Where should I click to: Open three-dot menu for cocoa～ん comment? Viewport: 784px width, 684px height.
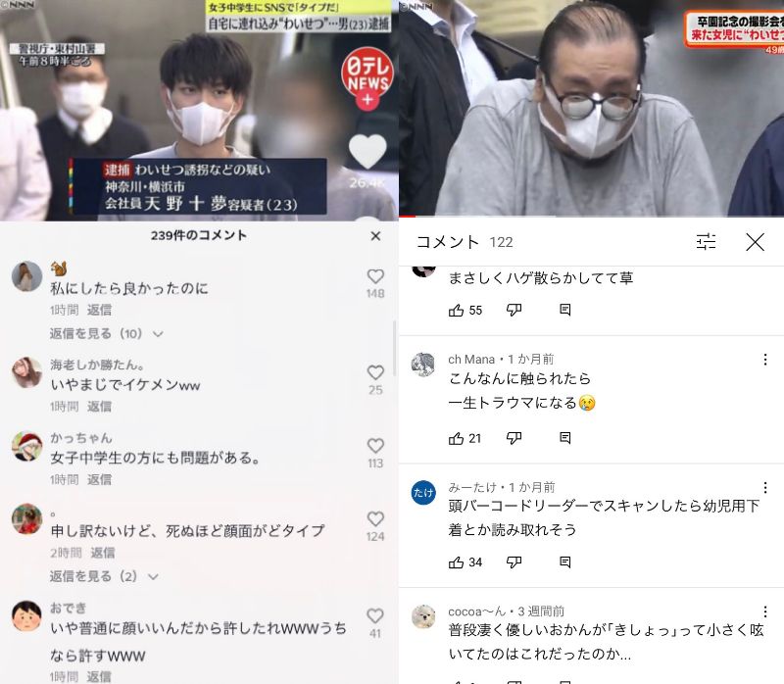coord(765,611)
